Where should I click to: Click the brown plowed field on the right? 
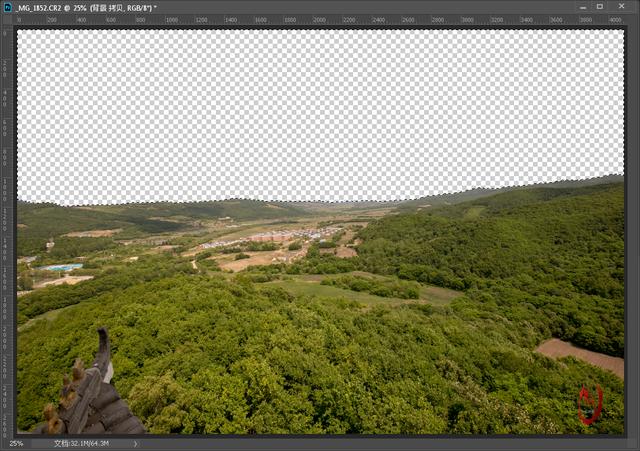pos(578,354)
